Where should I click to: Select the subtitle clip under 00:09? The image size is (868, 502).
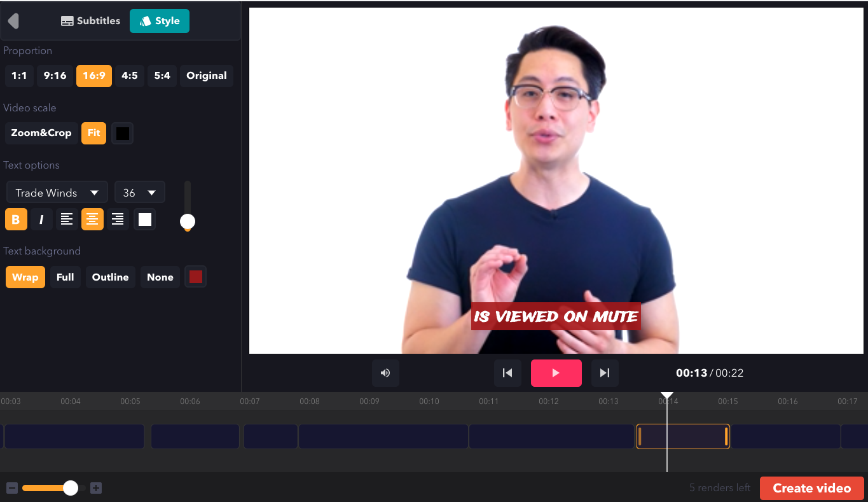pyautogui.click(x=383, y=436)
